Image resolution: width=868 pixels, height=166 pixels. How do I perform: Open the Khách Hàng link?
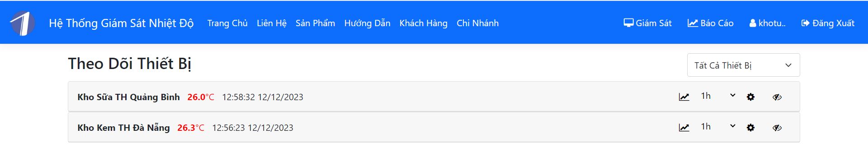click(423, 23)
